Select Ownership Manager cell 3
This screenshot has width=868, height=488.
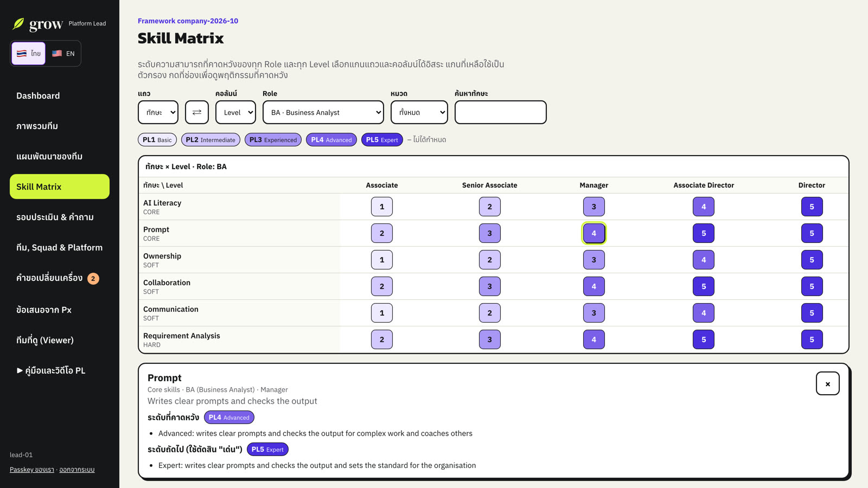[x=594, y=260]
